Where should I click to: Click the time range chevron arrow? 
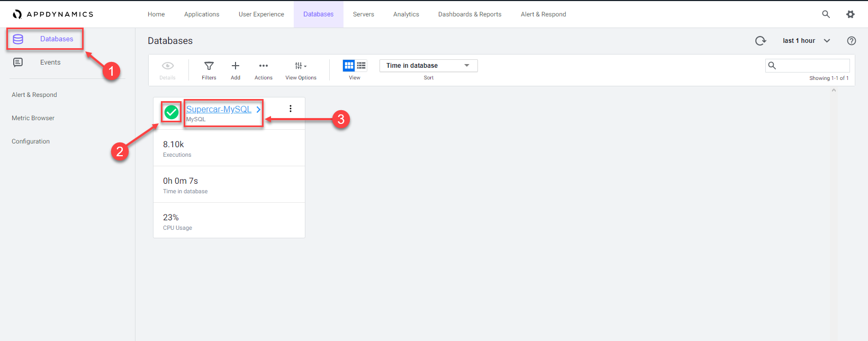[827, 41]
